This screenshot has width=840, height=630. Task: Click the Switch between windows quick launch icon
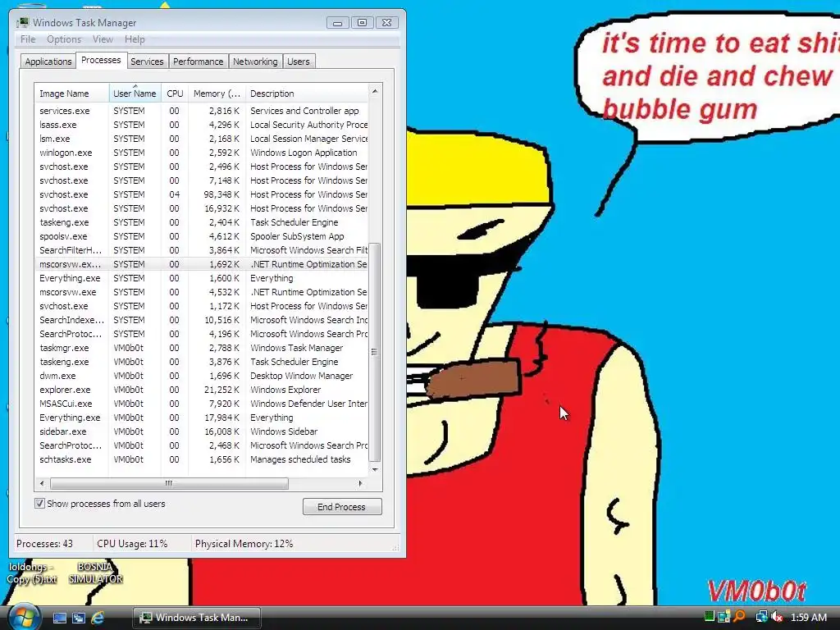click(79, 618)
